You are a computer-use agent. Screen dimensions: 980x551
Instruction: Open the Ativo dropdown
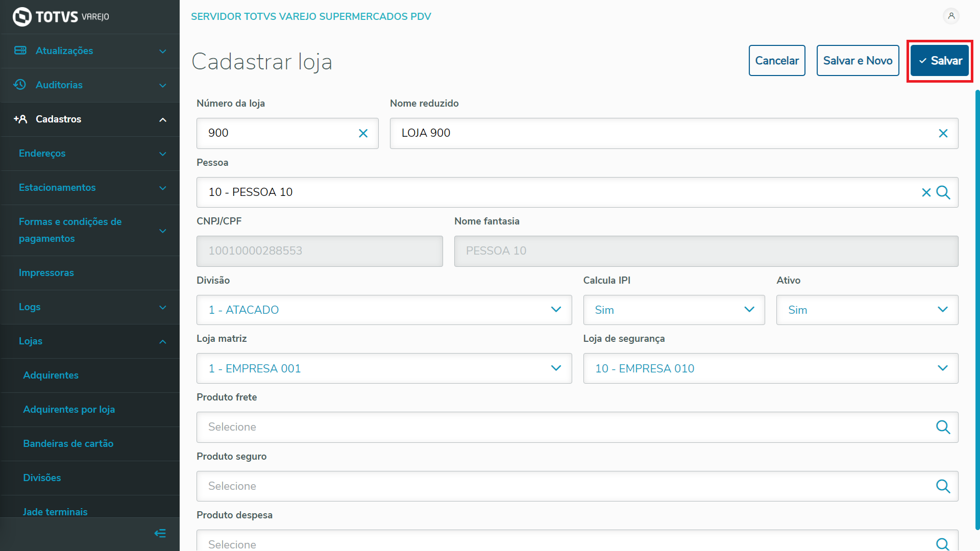pos(867,310)
